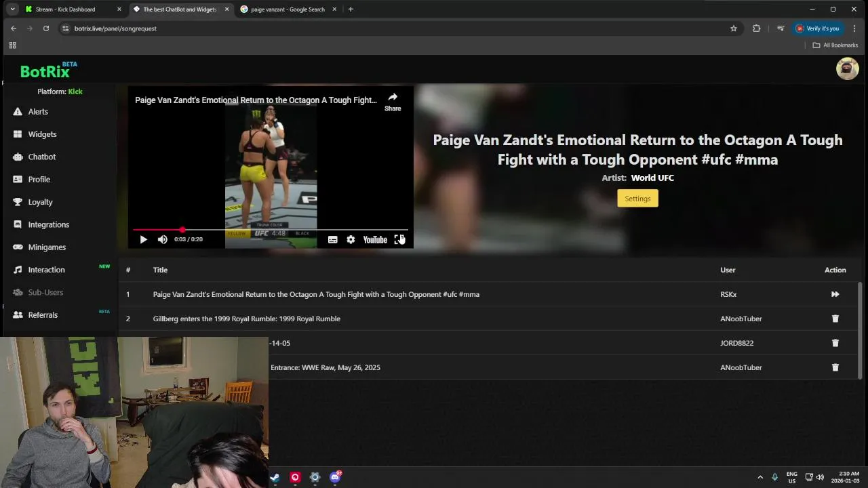Play the YouTube video

coord(143,239)
